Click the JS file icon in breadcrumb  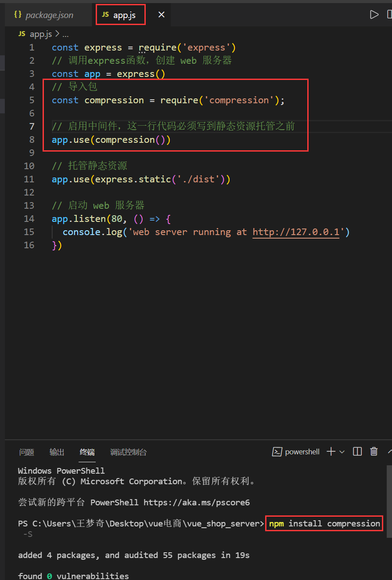(x=22, y=34)
